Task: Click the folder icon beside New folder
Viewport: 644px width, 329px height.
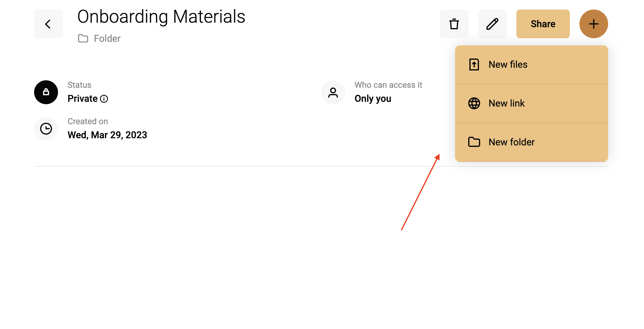Action: point(474,142)
